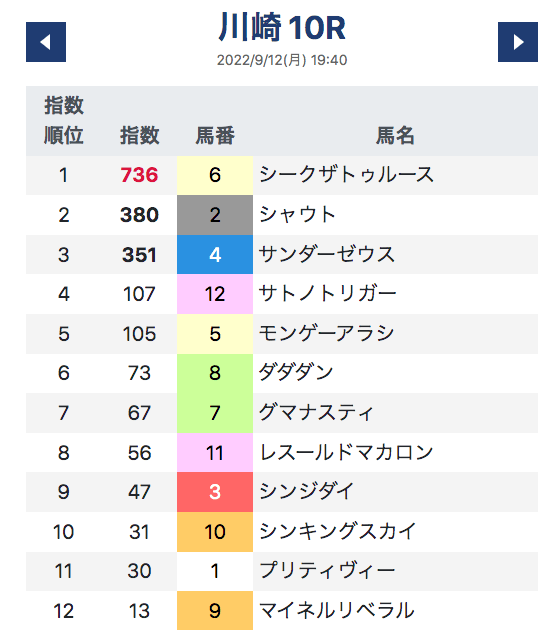This screenshot has height=630, width=557.
Task: Click the red index value 736
Action: point(139,175)
